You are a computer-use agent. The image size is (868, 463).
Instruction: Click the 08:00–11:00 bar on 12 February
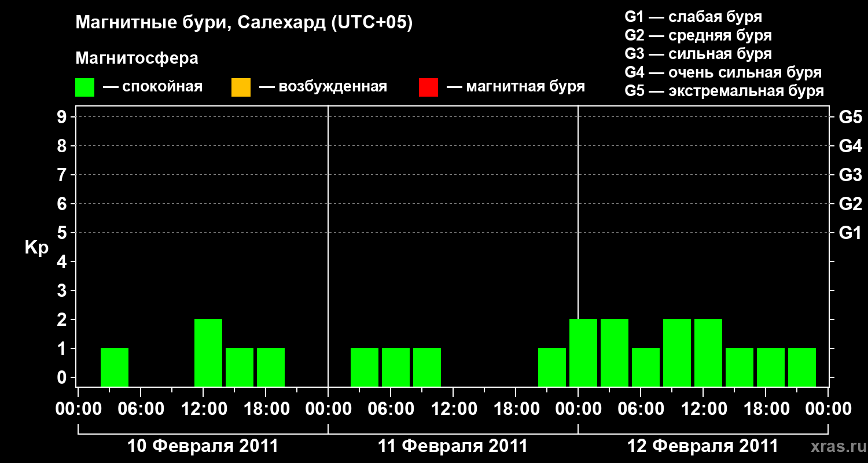coord(677,352)
